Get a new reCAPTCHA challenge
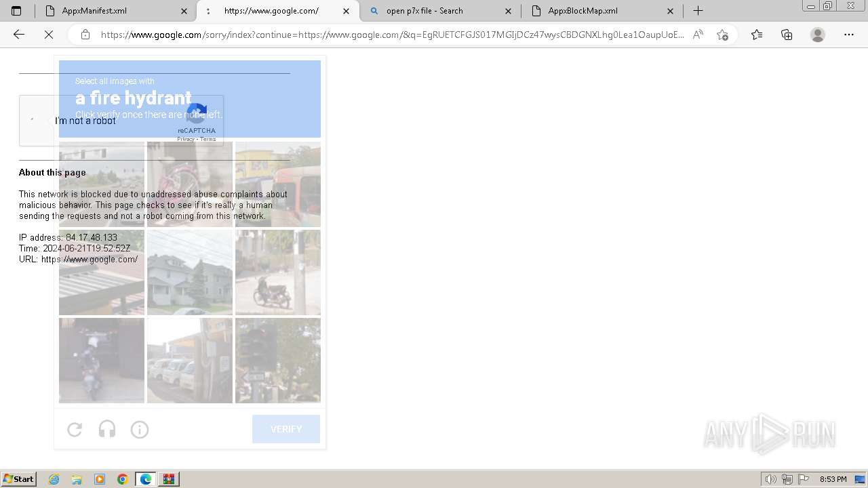 point(75,429)
